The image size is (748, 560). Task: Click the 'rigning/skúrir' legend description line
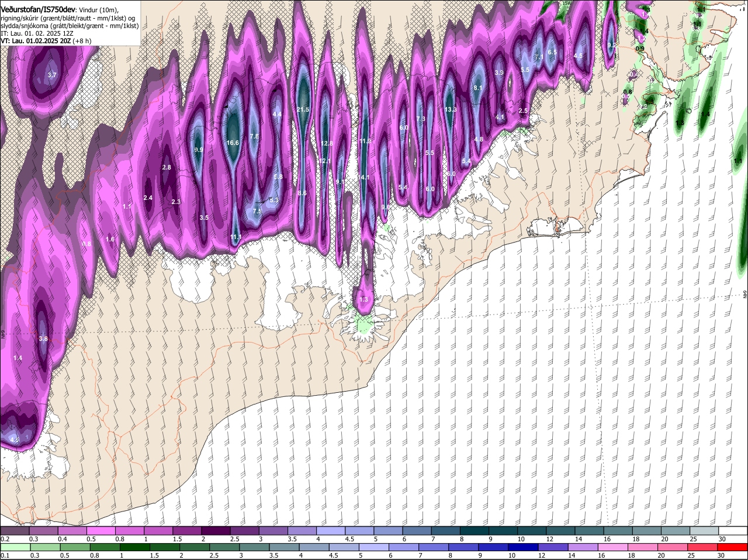click(x=68, y=18)
